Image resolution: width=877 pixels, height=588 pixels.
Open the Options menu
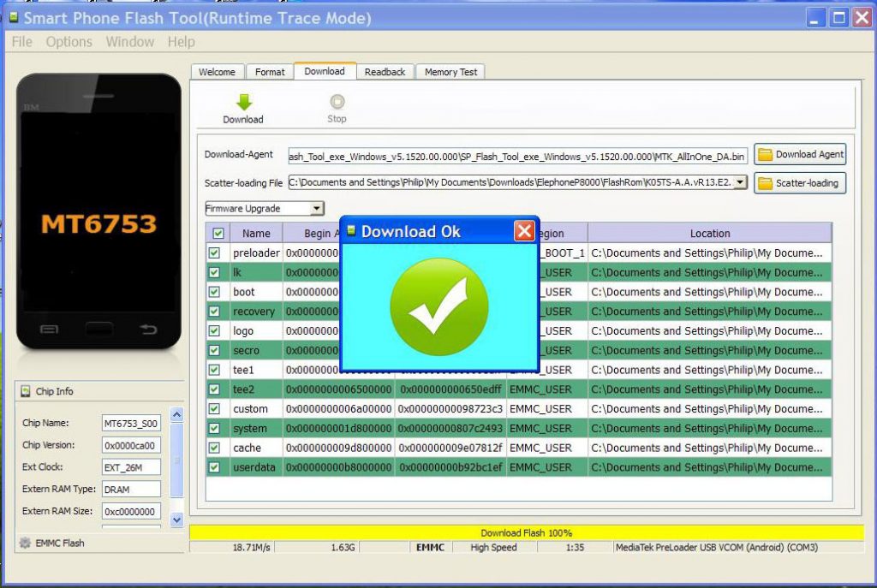pyautogui.click(x=69, y=42)
